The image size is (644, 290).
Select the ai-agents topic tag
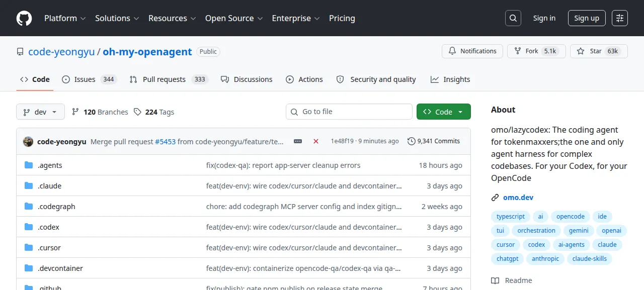click(572, 245)
